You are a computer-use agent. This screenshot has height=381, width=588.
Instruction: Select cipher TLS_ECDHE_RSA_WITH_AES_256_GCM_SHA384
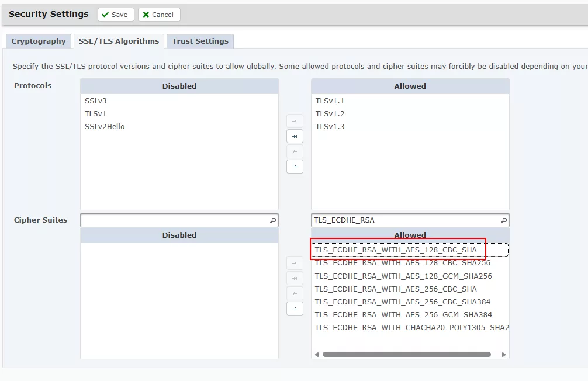(410, 315)
